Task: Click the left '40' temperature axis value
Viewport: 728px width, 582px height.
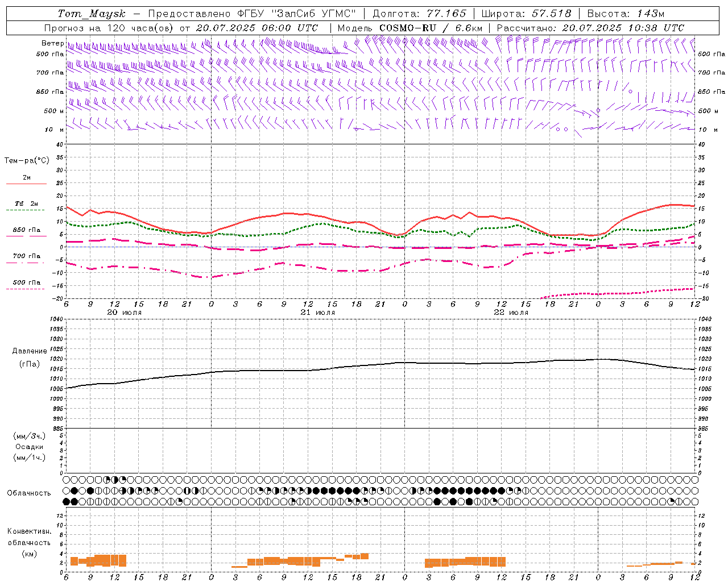Action: (x=60, y=144)
